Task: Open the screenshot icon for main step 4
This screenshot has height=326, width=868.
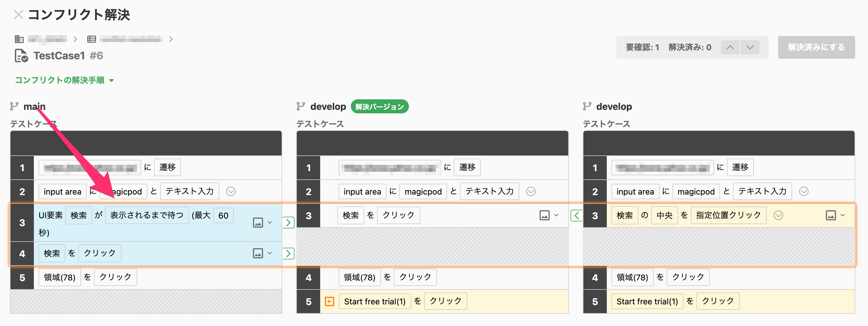Action: click(x=258, y=253)
